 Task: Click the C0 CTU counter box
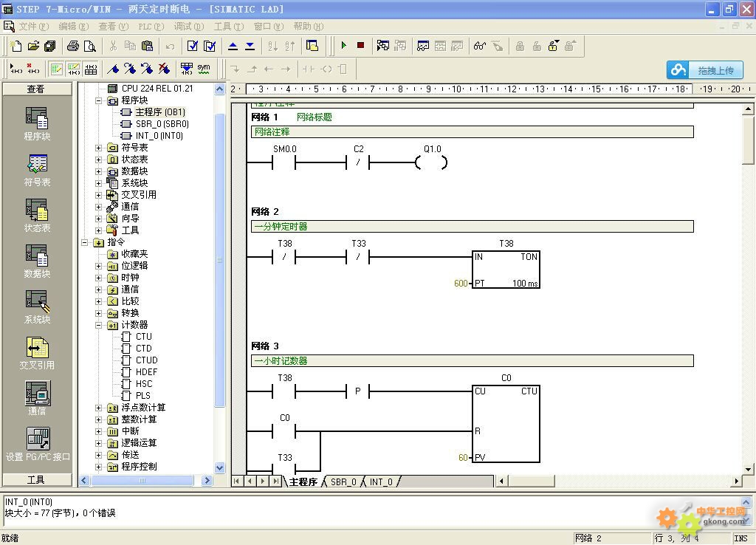click(506, 423)
